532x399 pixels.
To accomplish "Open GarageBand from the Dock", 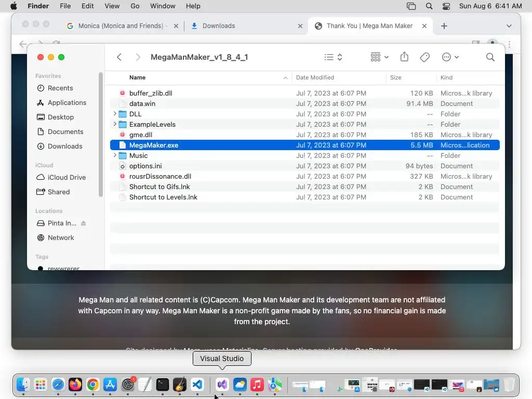I will click(180, 384).
